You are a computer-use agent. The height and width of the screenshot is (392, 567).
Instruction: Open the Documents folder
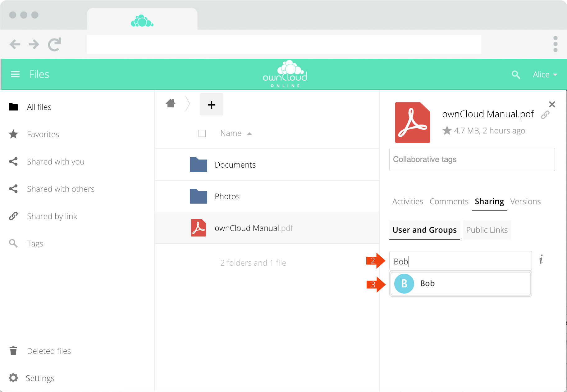click(x=235, y=165)
